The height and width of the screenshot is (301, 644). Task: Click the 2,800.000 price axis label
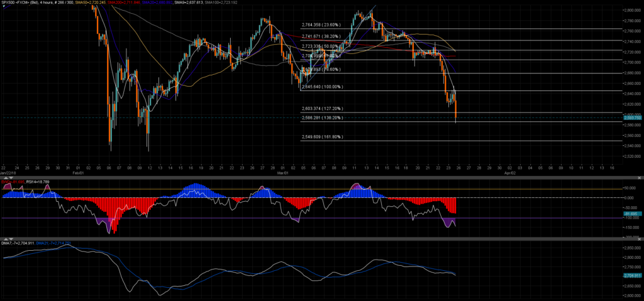tap(631, 10)
